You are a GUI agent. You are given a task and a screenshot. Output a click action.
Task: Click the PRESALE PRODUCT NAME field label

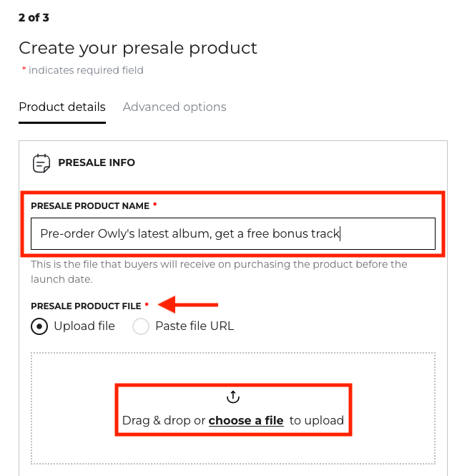click(90, 206)
